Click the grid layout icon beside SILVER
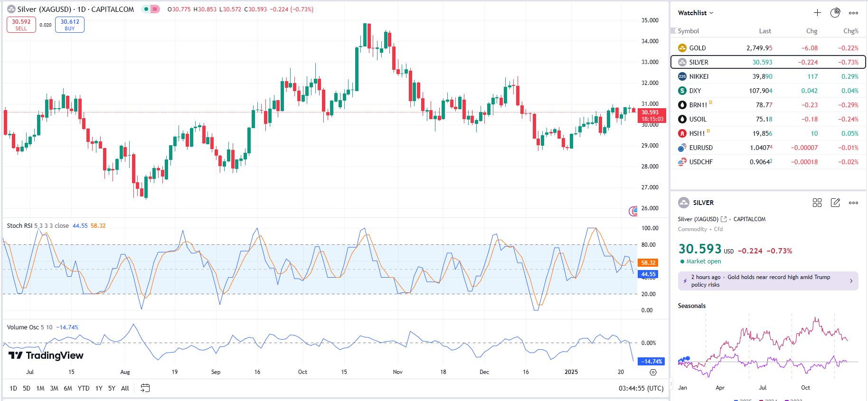The width and height of the screenshot is (868, 401). click(817, 203)
